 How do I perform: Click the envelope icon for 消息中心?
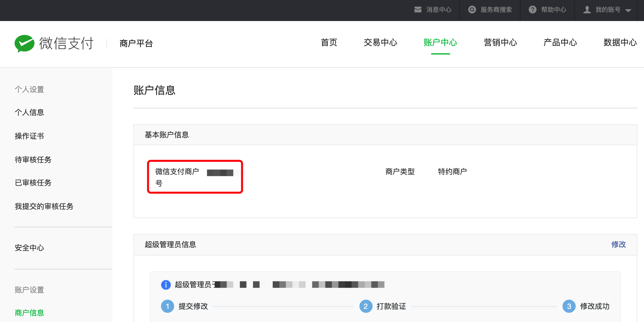click(418, 10)
